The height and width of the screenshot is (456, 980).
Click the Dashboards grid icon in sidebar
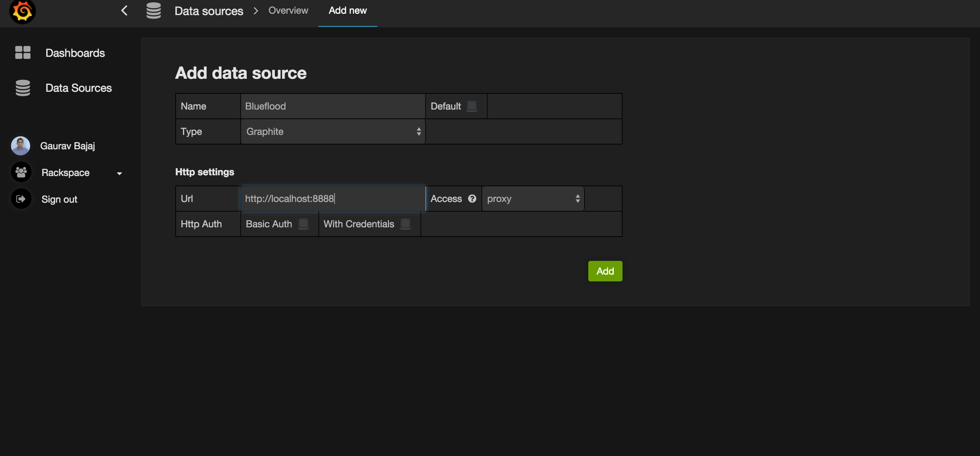pyautogui.click(x=23, y=52)
